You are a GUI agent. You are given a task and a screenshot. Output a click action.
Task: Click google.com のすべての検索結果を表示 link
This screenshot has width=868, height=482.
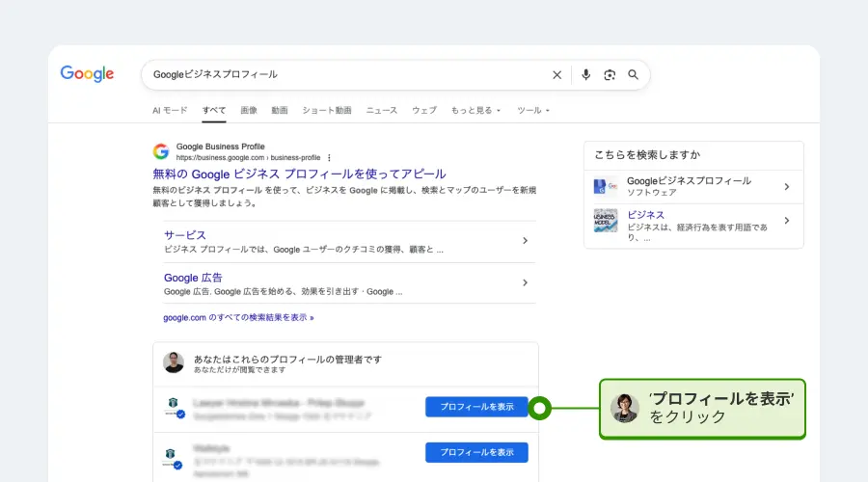238,318
